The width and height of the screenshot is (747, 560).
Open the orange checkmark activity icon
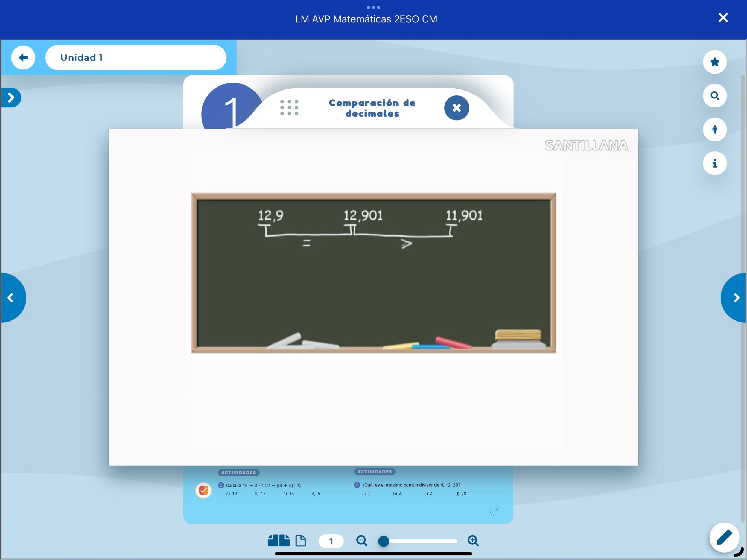click(x=204, y=490)
